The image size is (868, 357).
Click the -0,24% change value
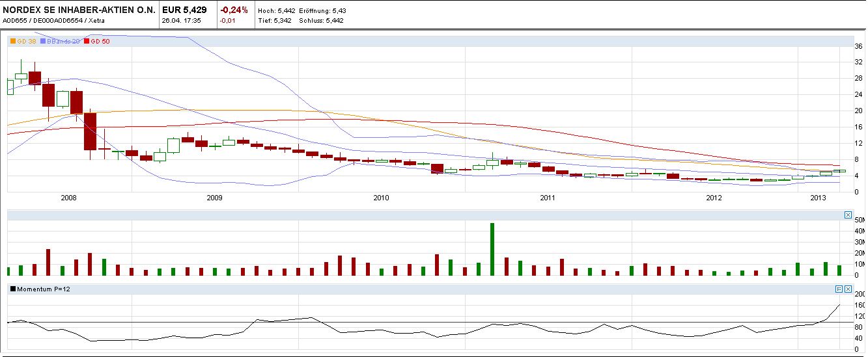click(x=234, y=10)
